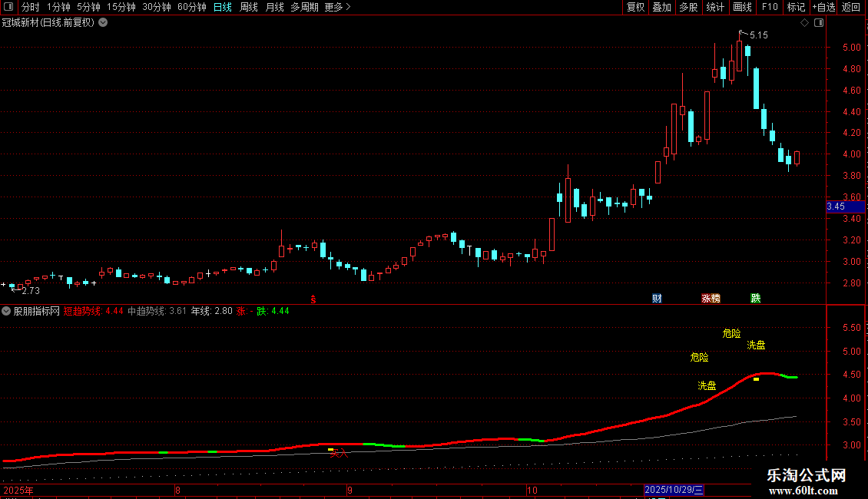
Task: Click the 买入 buy signal label
Action: pos(340,454)
